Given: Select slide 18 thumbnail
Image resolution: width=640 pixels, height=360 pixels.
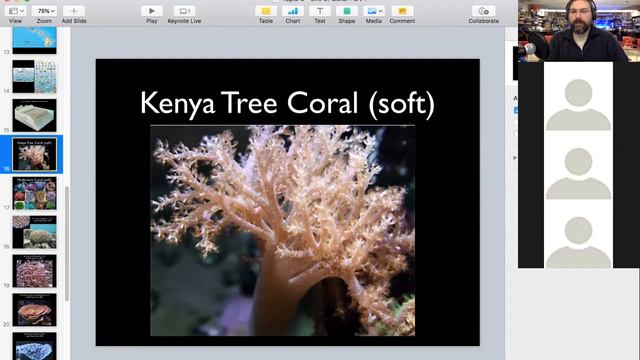Looking at the screenshot, I should point(34,232).
